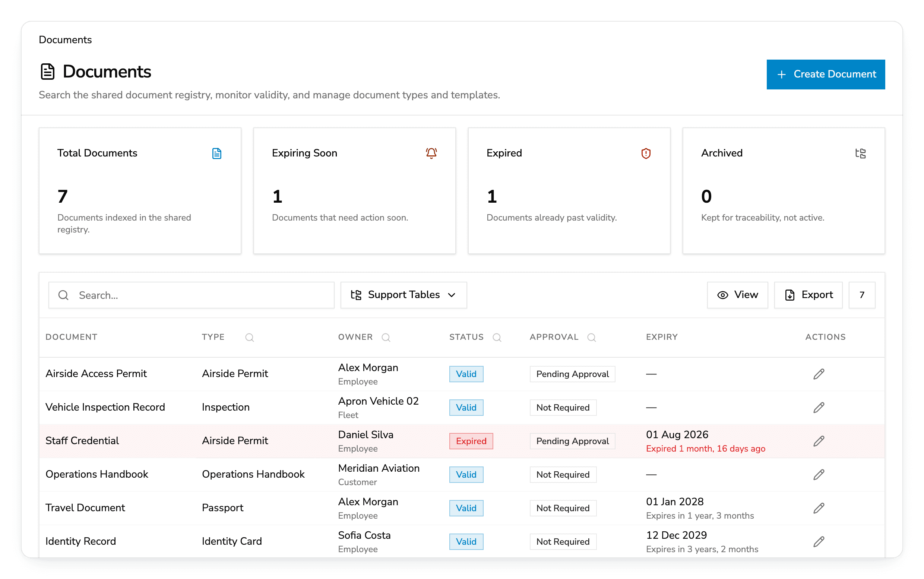
Task: Open the Total Documents card
Action: click(140, 191)
